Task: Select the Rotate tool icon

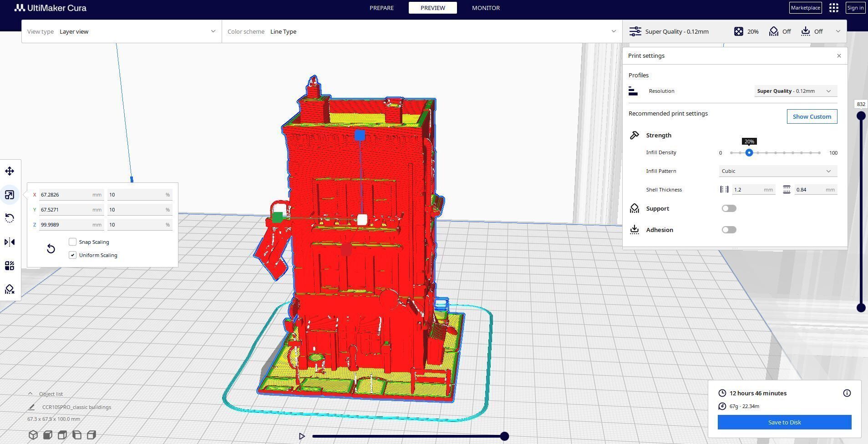Action: (10, 218)
